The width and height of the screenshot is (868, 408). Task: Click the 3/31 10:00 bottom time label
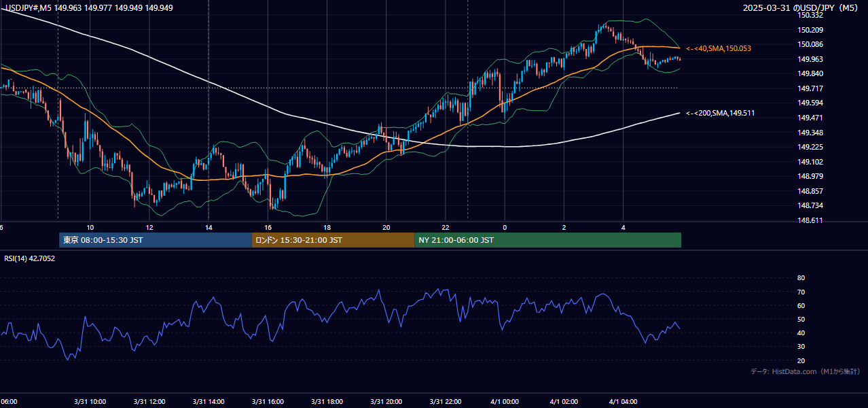pyautogui.click(x=90, y=401)
